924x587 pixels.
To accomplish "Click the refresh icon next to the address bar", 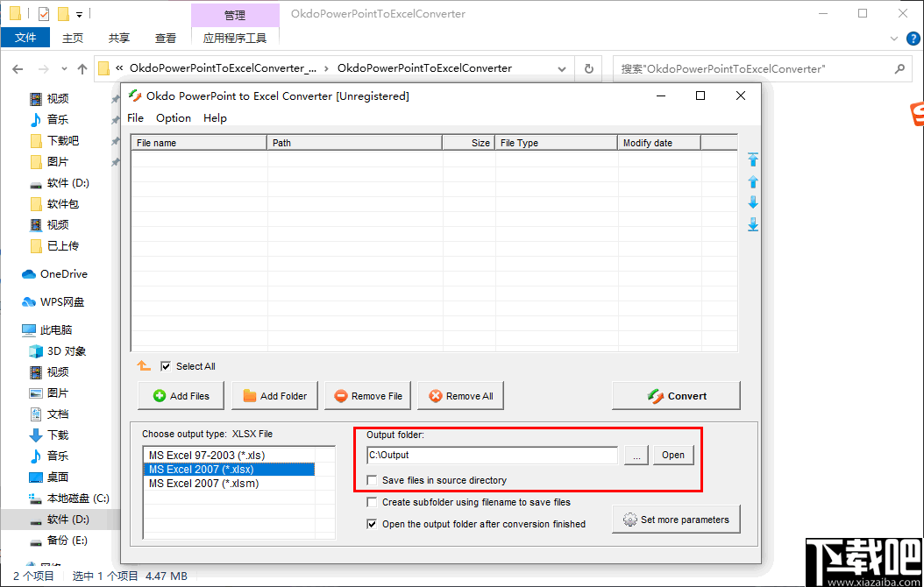I will (x=588, y=68).
